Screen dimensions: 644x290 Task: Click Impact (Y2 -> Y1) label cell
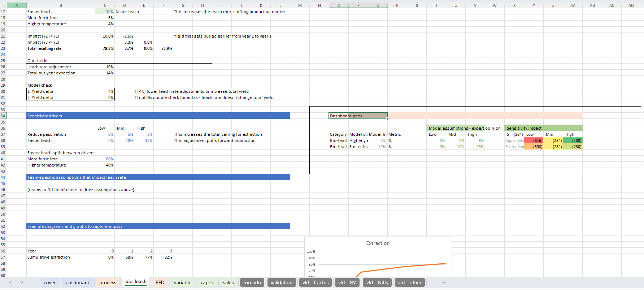click(61, 36)
